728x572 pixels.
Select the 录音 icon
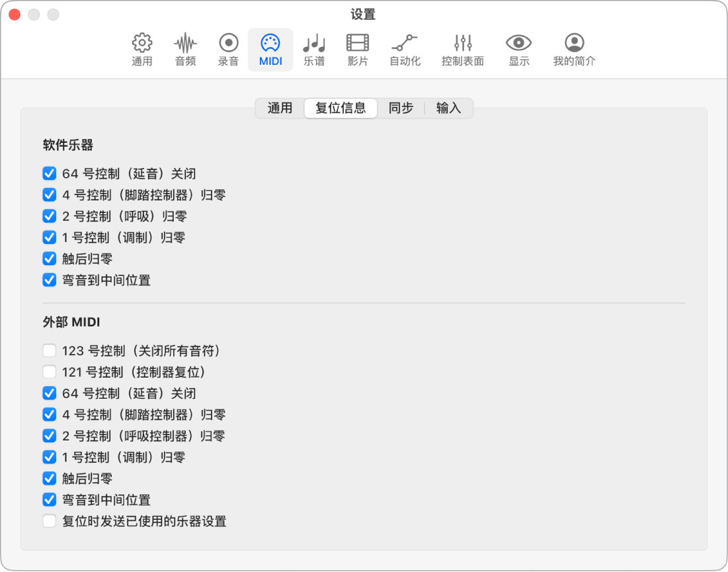[227, 50]
